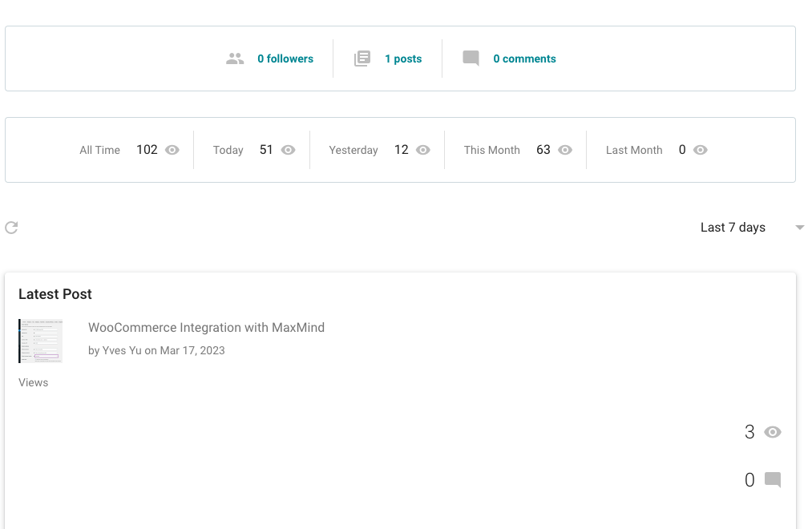This screenshot has height=529, width=812.
Task: Click the 51 today views value
Action: pos(265,150)
